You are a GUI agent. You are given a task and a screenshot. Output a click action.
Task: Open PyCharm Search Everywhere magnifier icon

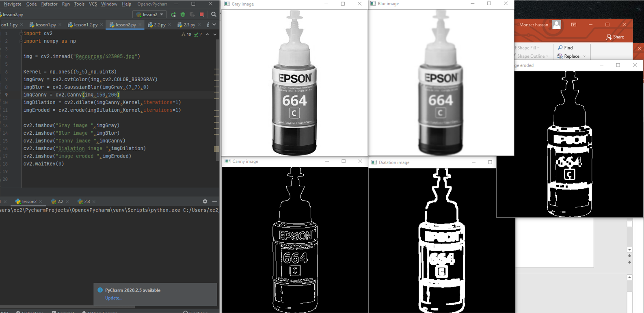click(214, 15)
